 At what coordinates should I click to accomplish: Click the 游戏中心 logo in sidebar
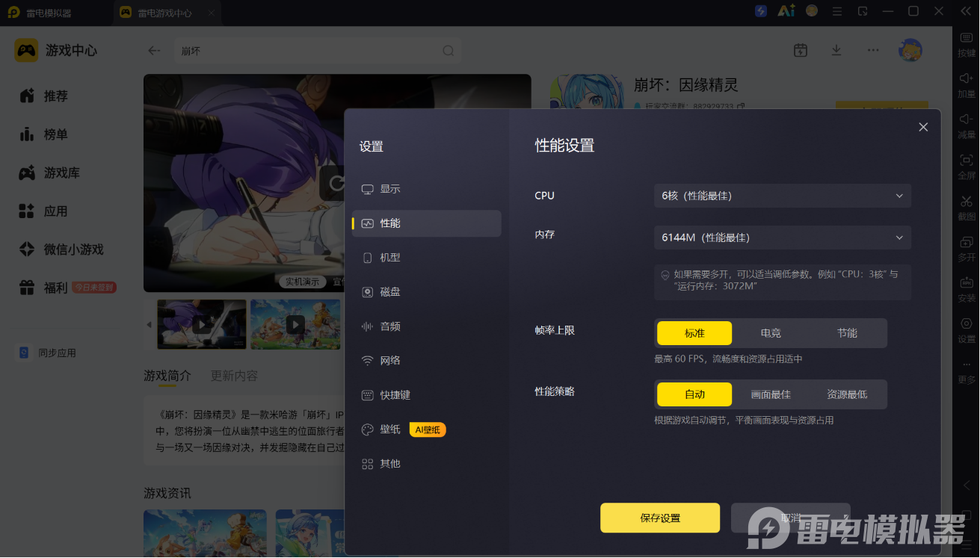click(x=26, y=50)
